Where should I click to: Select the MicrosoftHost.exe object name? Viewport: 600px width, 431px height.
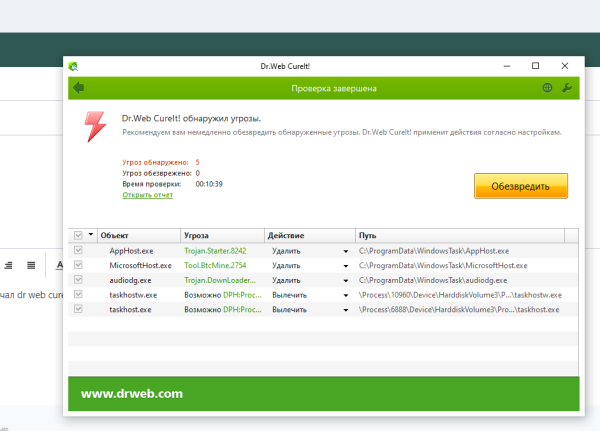[x=140, y=266]
